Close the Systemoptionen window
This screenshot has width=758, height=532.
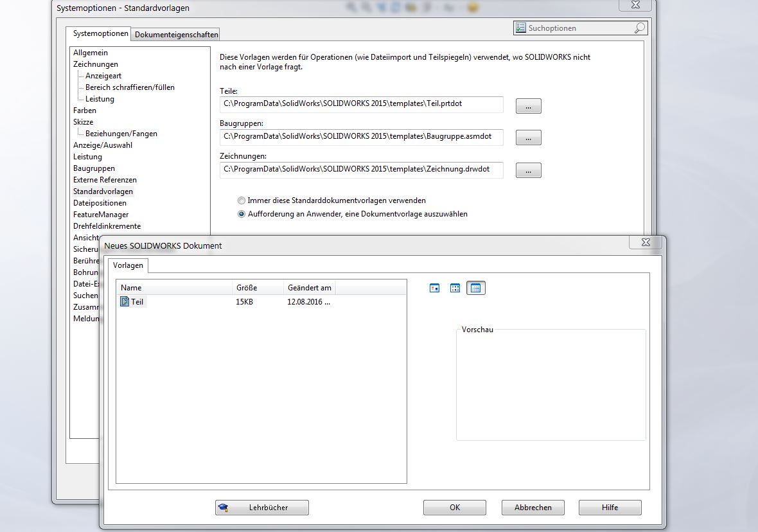635,5
